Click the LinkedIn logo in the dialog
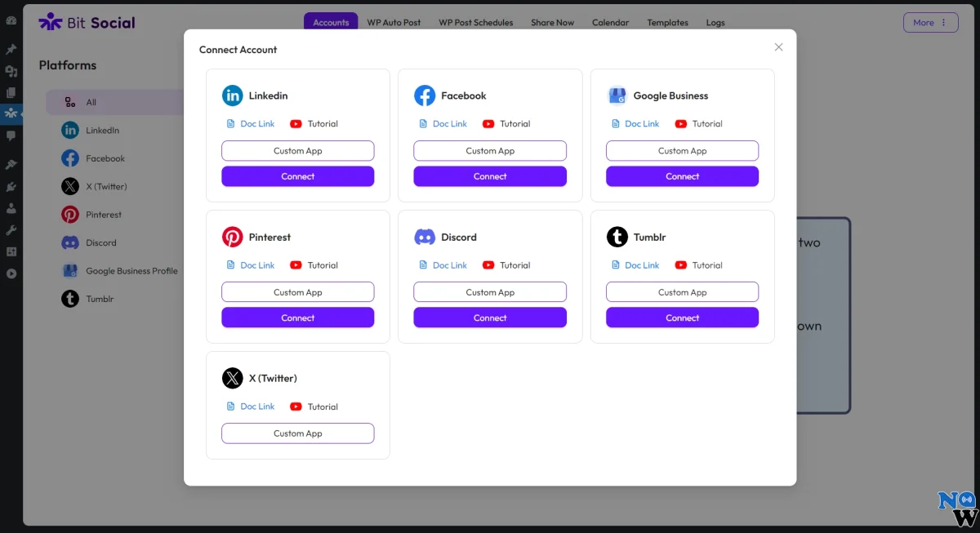Viewport: 980px width, 533px height. (233, 95)
